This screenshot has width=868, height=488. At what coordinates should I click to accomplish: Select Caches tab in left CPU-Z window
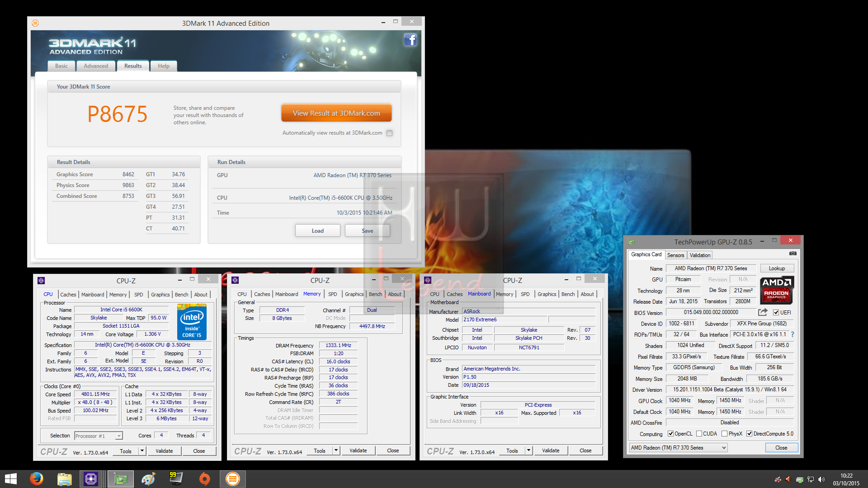pyautogui.click(x=68, y=295)
